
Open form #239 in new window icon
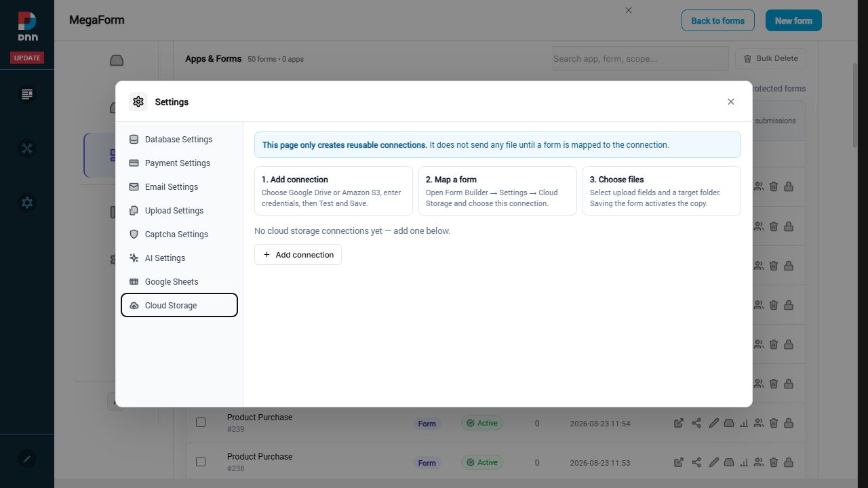tap(679, 423)
